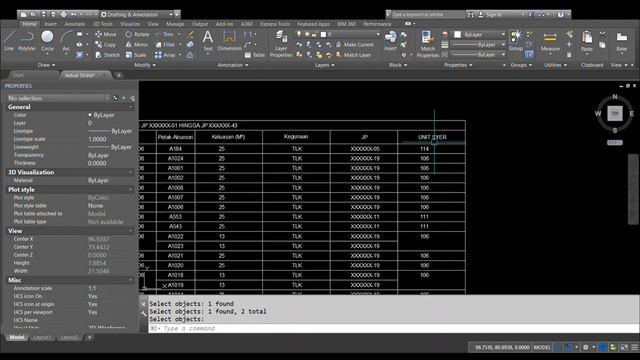Open Layer Properties manager
The image size is (640, 360).
[281, 44]
